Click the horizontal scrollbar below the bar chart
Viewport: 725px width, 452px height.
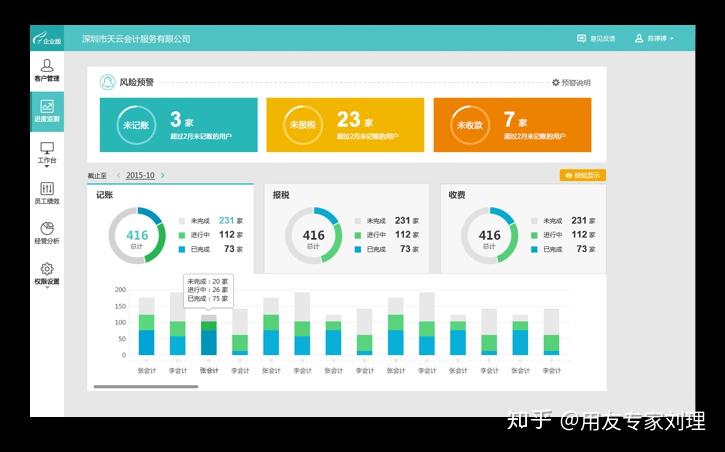point(146,386)
